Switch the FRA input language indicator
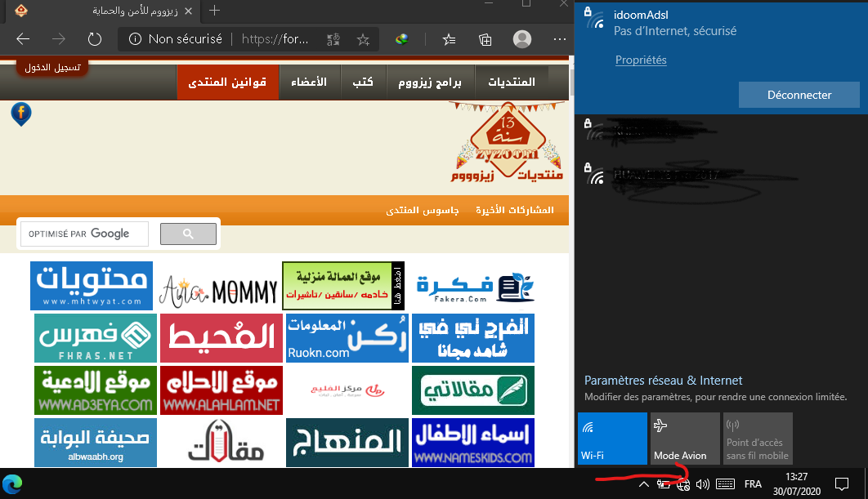This screenshot has width=868, height=499. 753,484
